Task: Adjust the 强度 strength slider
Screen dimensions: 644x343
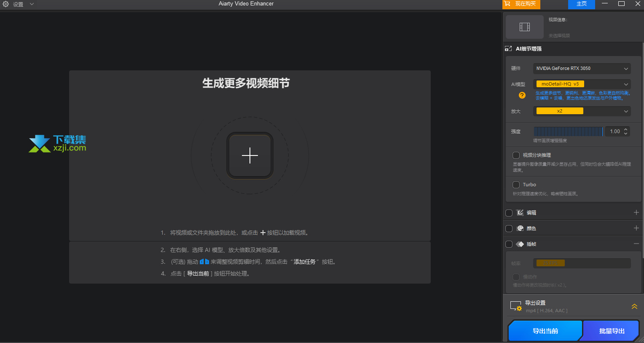Action: point(568,131)
